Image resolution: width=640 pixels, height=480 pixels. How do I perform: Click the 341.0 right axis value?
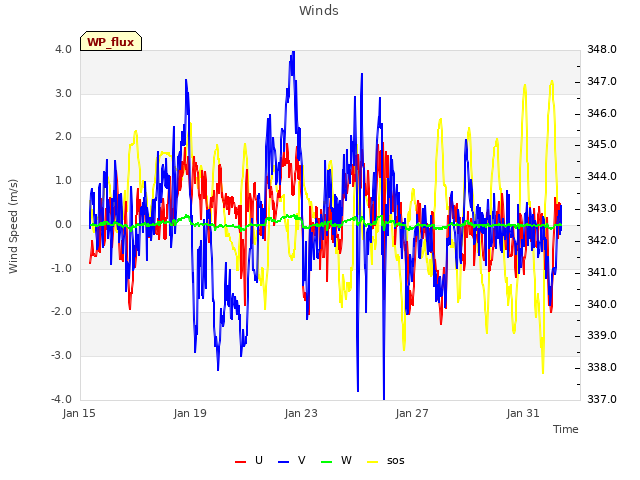click(602, 272)
